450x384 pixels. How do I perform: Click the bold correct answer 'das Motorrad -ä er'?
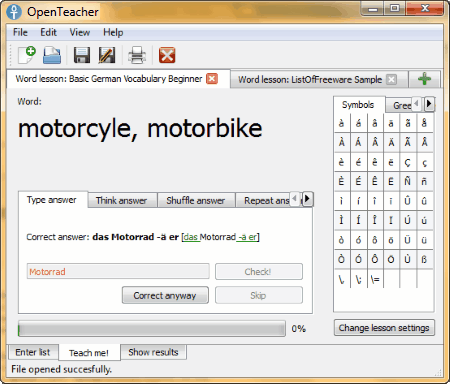pyautogui.click(x=136, y=237)
